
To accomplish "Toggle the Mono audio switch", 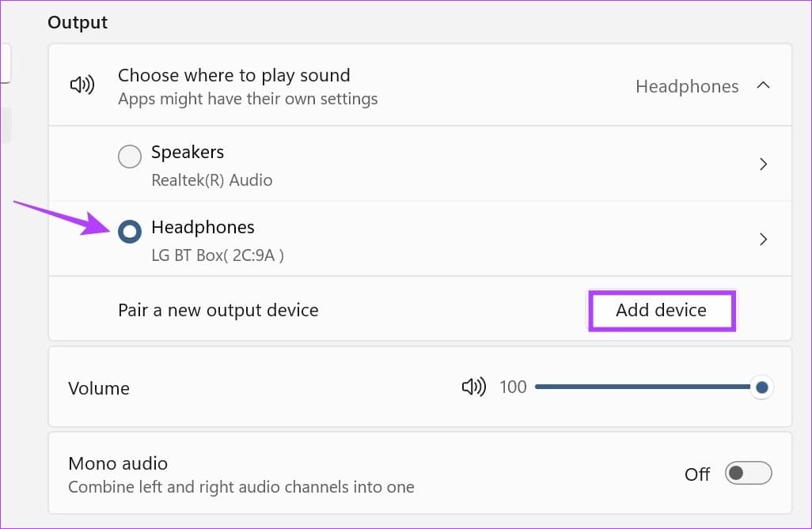I will pos(748,474).
